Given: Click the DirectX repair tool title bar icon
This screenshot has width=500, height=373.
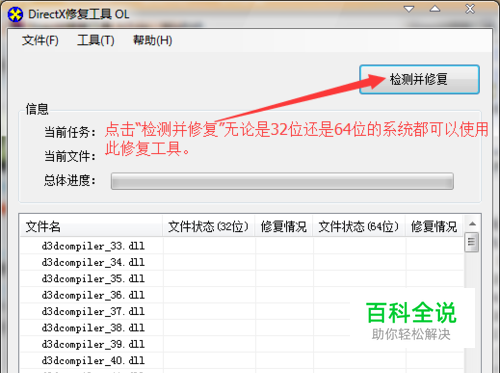Looking at the screenshot, I should [15, 14].
